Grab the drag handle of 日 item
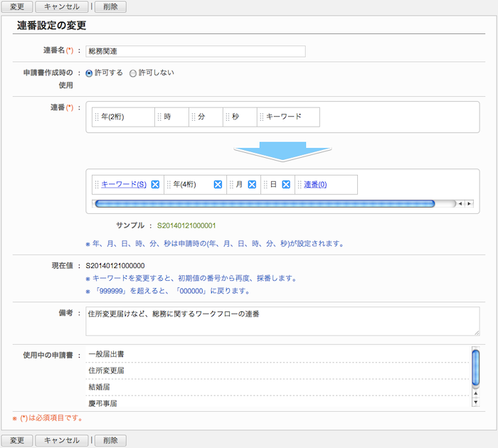 point(265,184)
